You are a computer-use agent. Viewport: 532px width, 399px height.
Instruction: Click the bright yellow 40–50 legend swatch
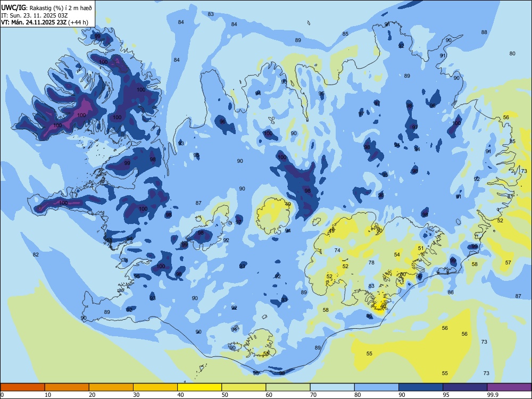199,387
